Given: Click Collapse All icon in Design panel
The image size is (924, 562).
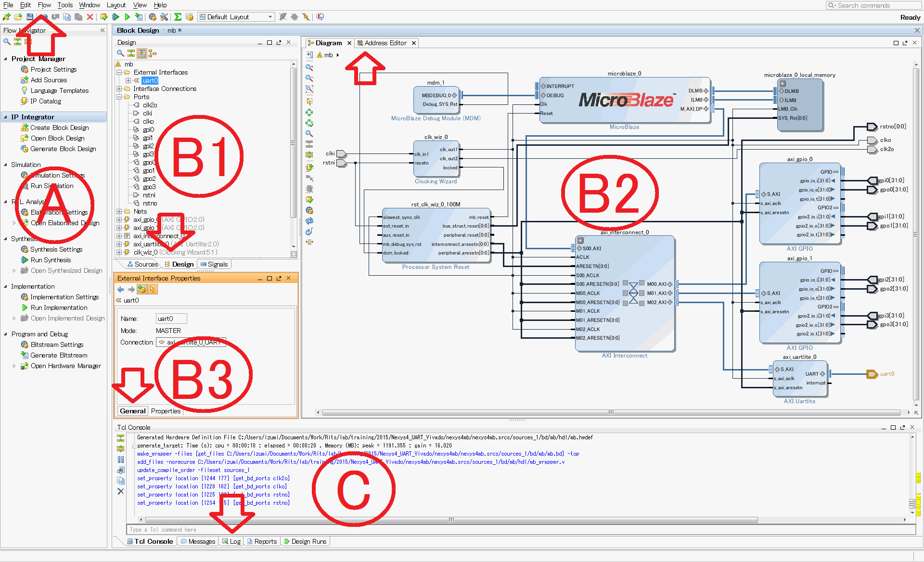Looking at the screenshot, I should click(131, 53).
